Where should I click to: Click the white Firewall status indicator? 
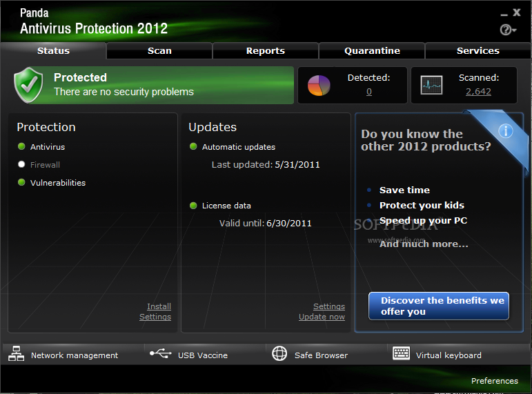click(x=21, y=164)
